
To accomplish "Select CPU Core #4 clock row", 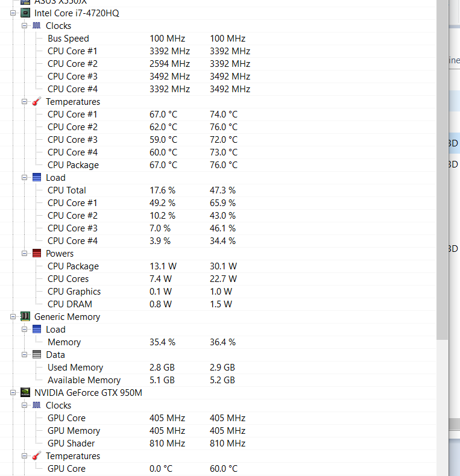I will 218,89.
